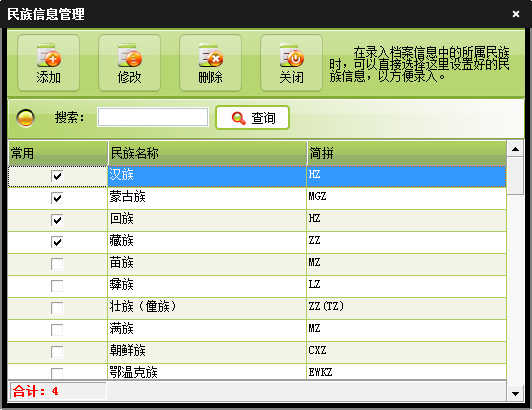Click the scrollbar up arrow

coord(515,149)
